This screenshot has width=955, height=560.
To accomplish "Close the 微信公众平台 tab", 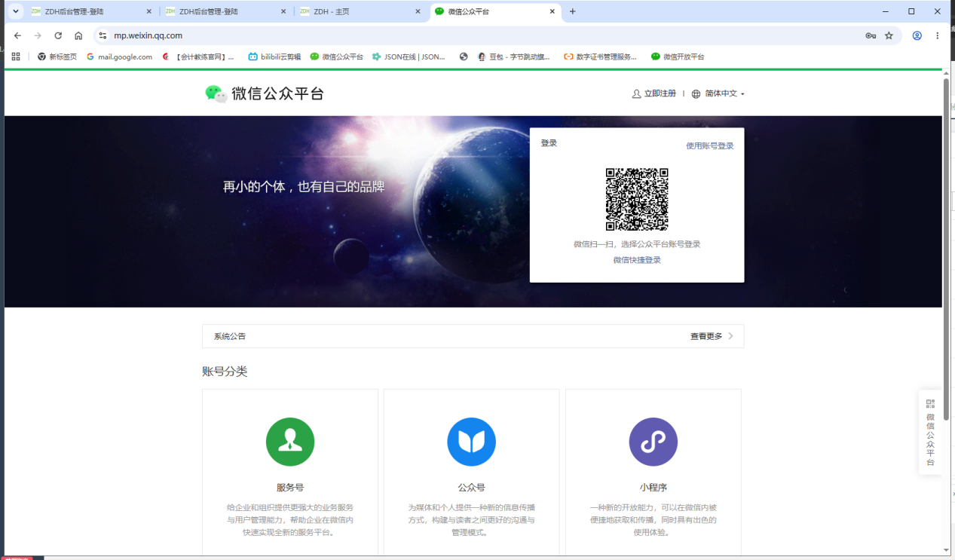I will [x=552, y=11].
